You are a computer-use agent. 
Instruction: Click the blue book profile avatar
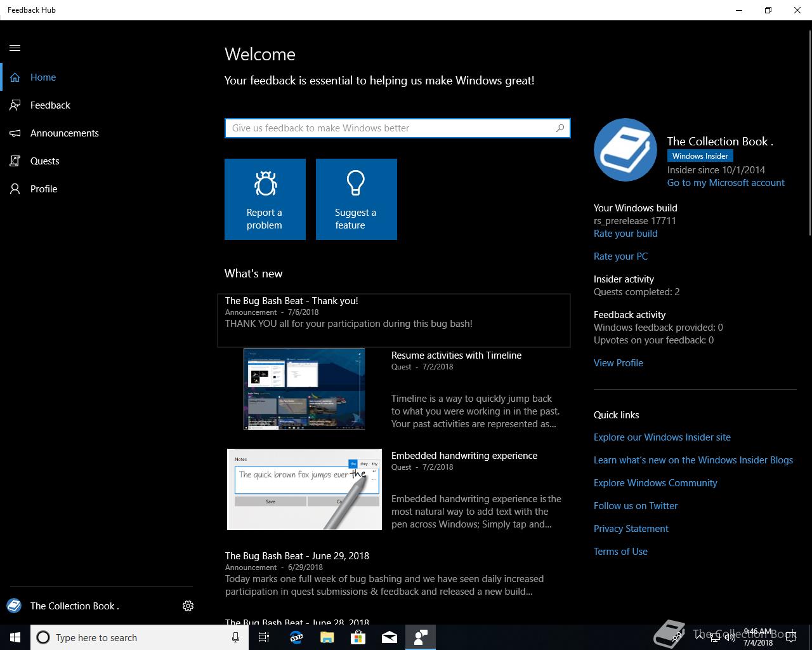(x=625, y=150)
